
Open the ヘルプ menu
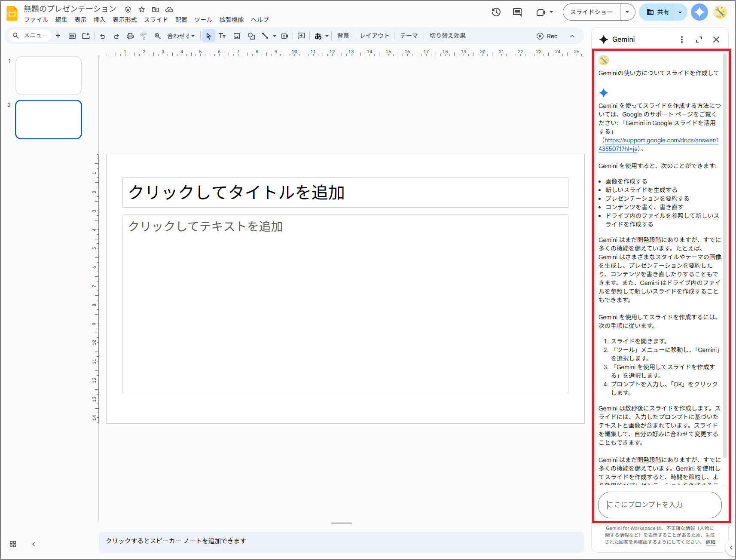pos(260,20)
